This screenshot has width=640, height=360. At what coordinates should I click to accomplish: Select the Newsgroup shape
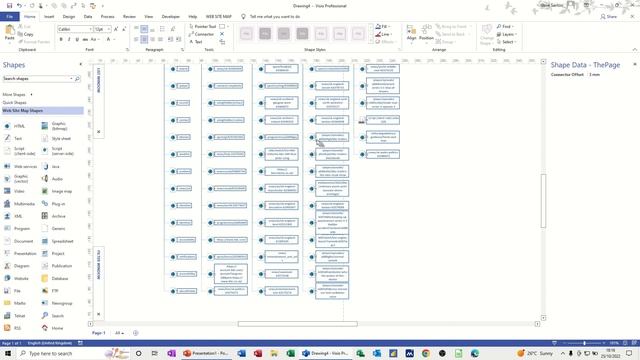coord(57,303)
